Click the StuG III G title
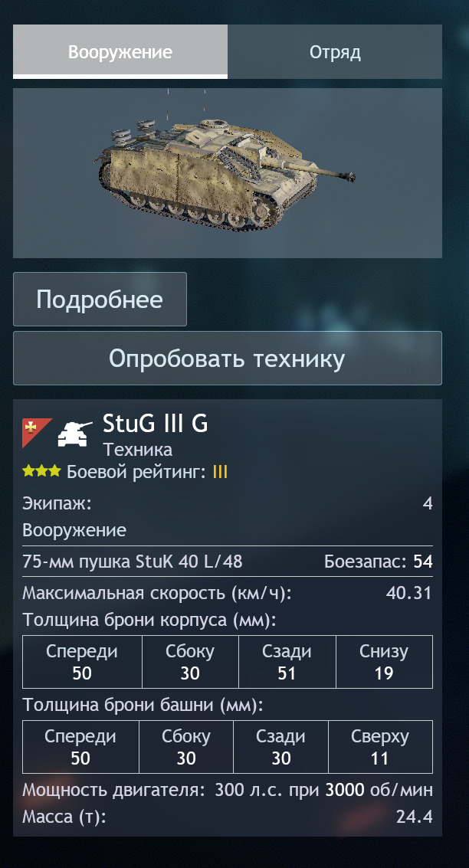The height and width of the screenshot is (868, 469). pos(155,424)
